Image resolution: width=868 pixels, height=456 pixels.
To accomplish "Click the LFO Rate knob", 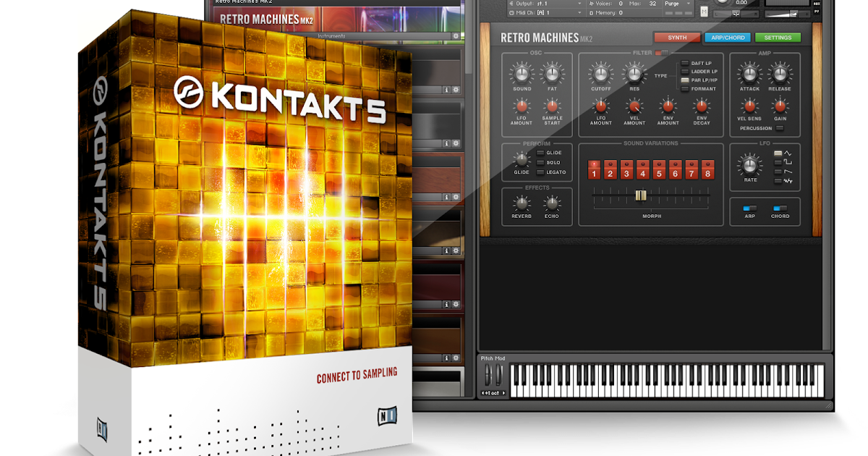I will coord(750,166).
